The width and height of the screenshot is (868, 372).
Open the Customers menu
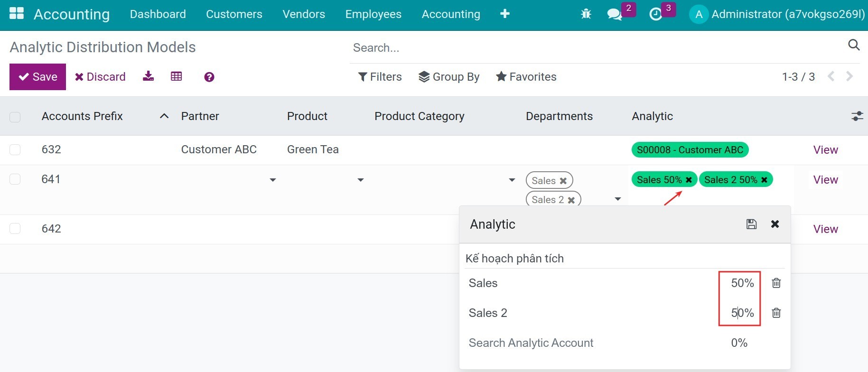[x=234, y=14]
